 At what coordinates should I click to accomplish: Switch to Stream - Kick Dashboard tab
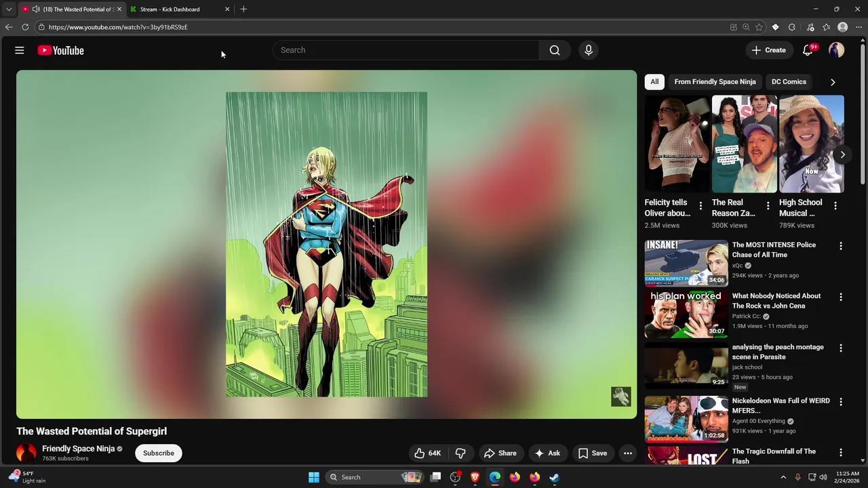coord(178,9)
